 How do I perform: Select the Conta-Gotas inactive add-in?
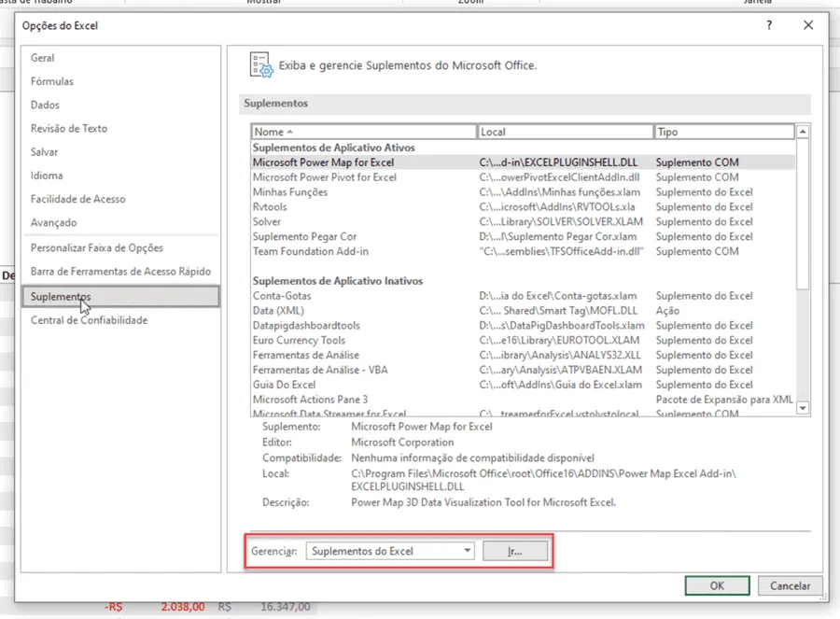pyautogui.click(x=523, y=296)
